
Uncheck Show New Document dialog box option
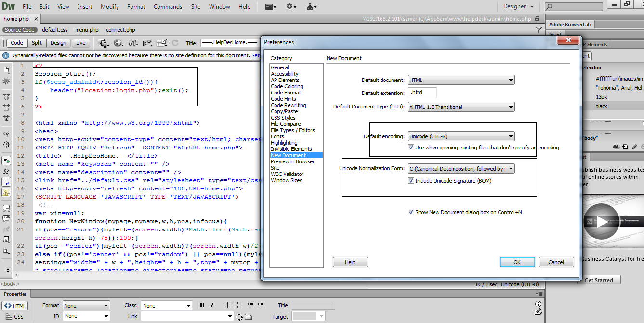pyautogui.click(x=411, y=212)
